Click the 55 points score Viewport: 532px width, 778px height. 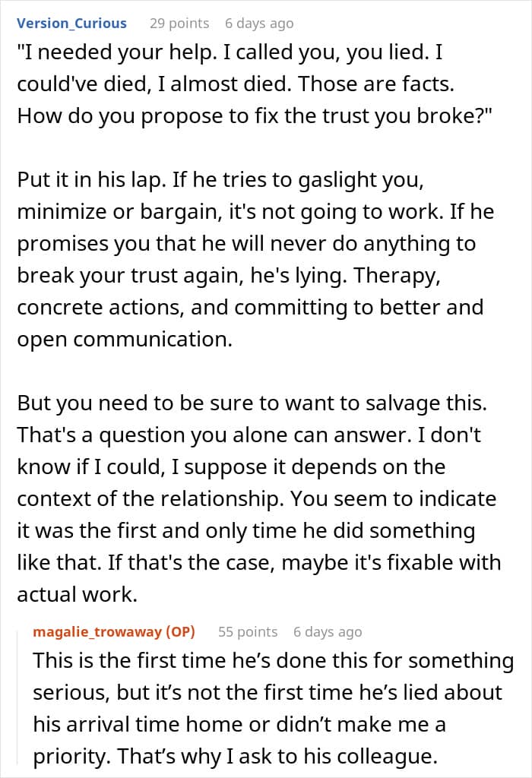click(x=248, y=631)
